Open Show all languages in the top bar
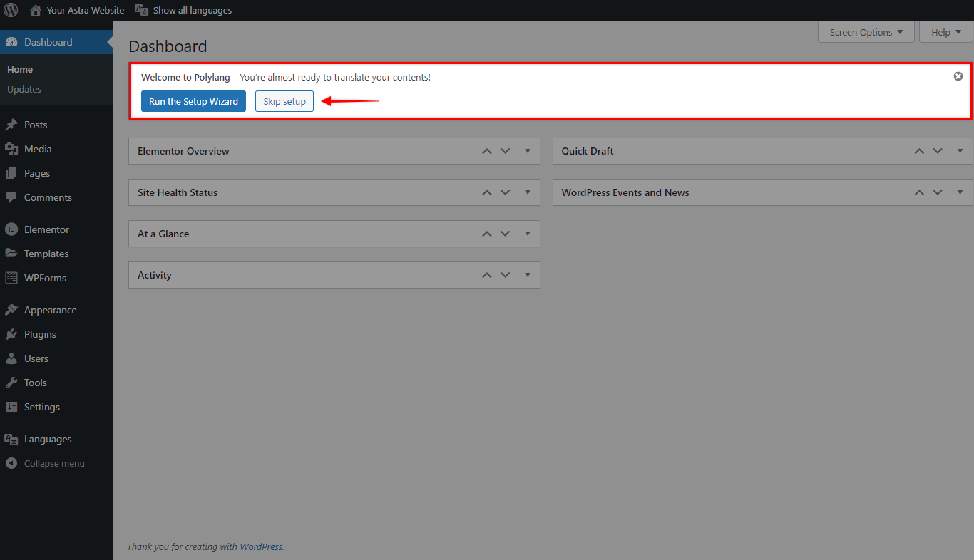Screen dimensions: 974x560 tap(183, 10)
